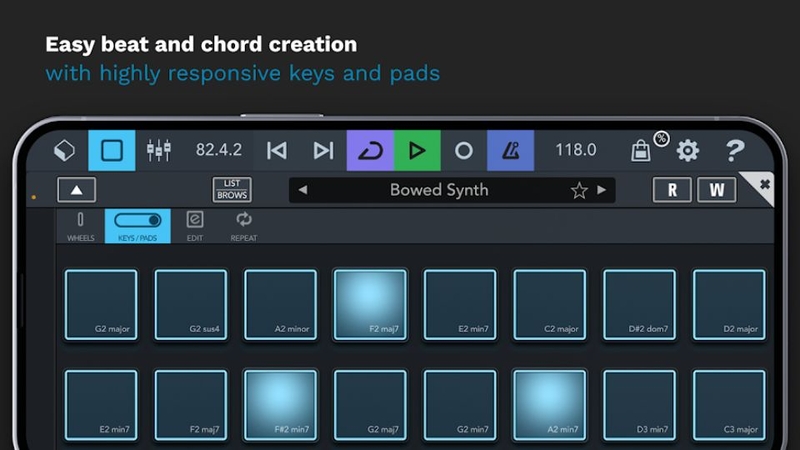Open the REPEAT tab

(244, 227)
